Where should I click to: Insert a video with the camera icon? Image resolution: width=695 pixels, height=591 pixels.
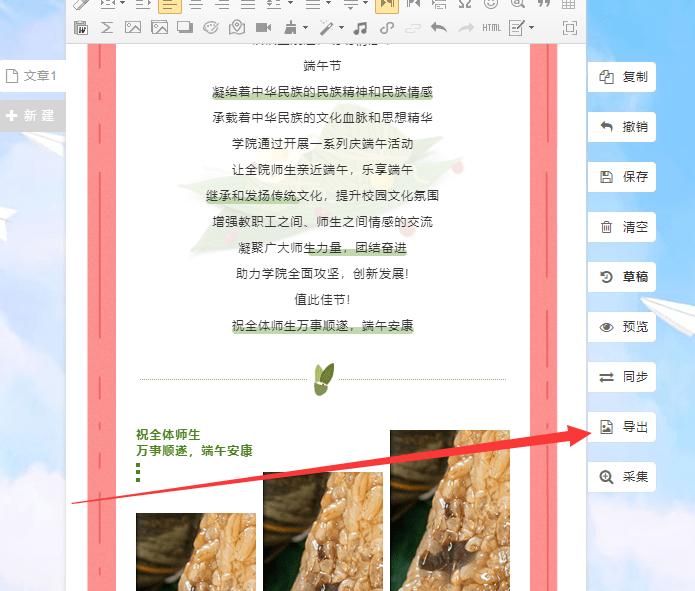263,28
